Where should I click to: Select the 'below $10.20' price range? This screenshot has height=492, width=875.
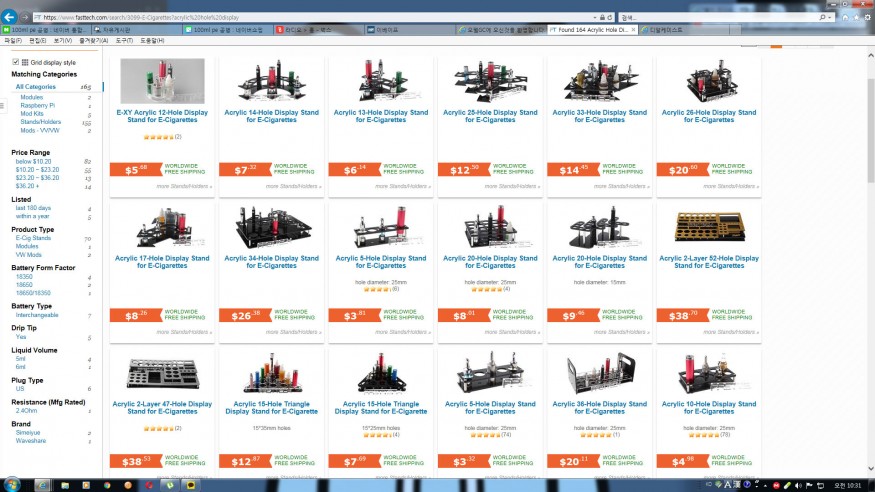click(33, 161)
